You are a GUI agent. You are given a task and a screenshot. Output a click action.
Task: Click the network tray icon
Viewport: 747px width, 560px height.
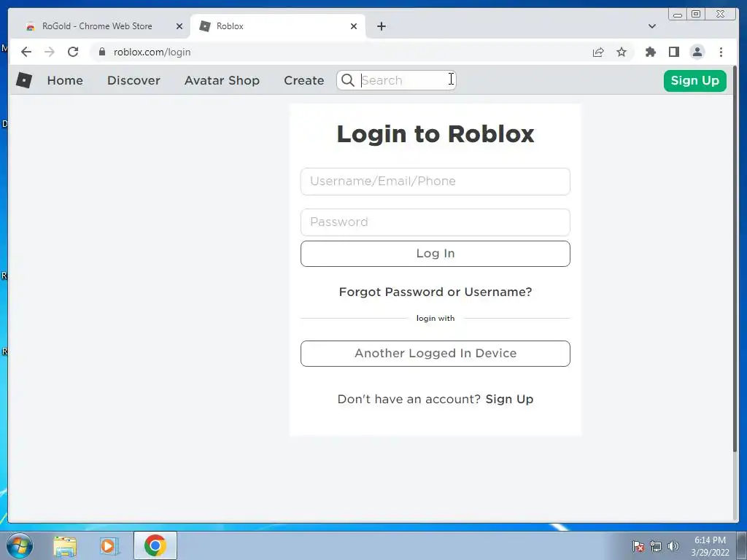(x=656, y=546)
